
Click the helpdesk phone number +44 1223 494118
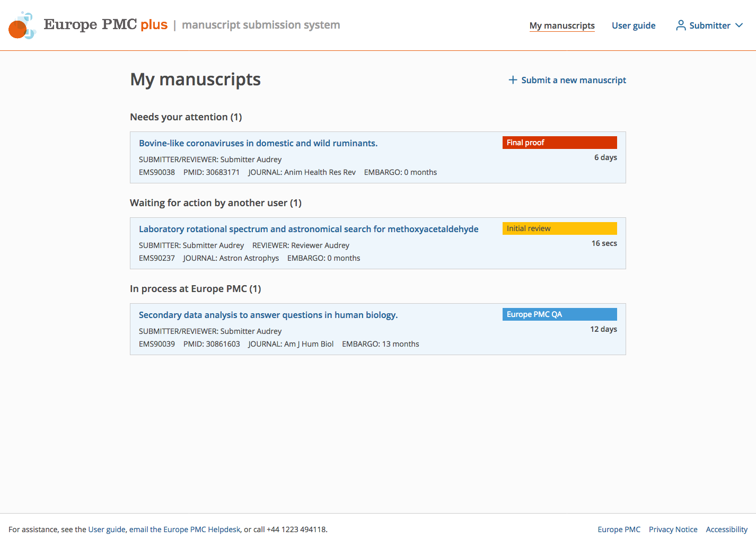(296, 530)
